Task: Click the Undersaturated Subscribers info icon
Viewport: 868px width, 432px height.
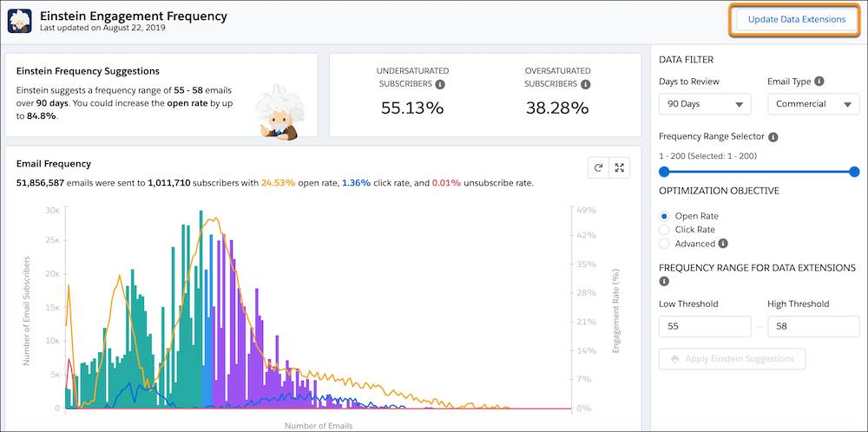Action: (x=439, y=85)
